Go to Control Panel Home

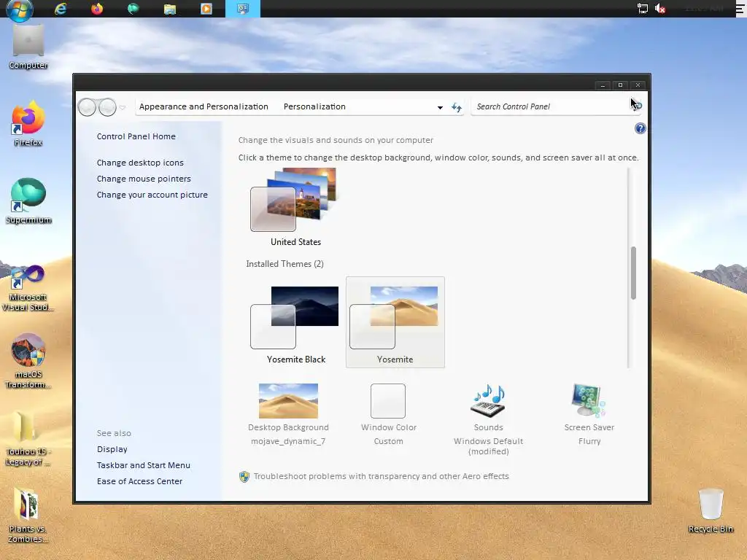click(136, 136)
